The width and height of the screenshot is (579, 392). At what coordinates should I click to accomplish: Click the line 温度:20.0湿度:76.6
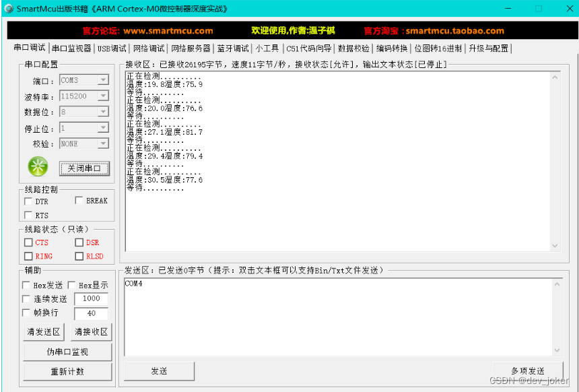click(x=165, y=108)
